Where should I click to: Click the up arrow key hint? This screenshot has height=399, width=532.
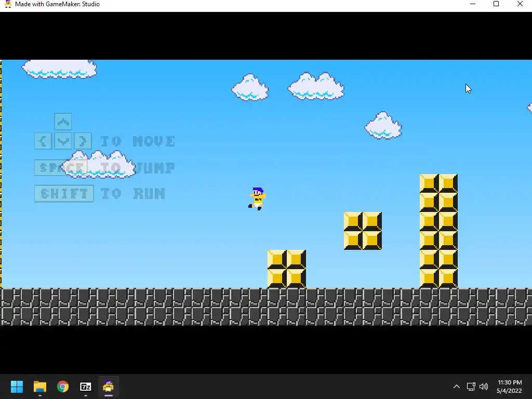63,122
